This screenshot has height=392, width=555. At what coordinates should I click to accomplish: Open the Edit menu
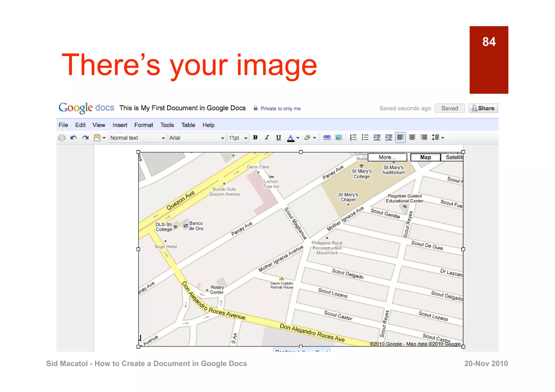coord(80,125)
